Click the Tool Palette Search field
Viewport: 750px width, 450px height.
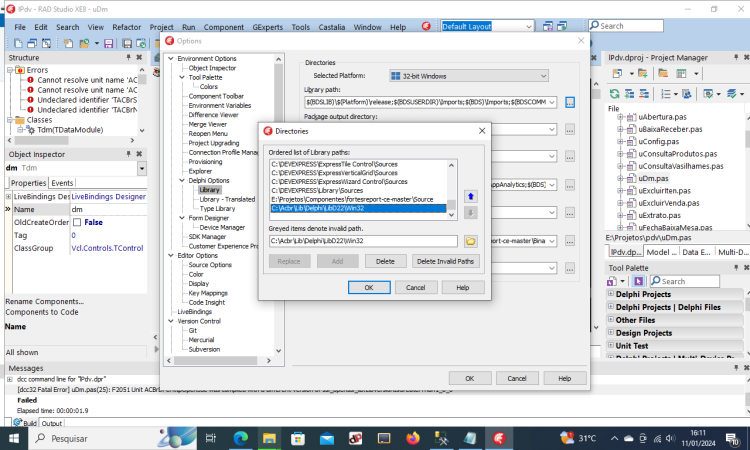point(684,281)
